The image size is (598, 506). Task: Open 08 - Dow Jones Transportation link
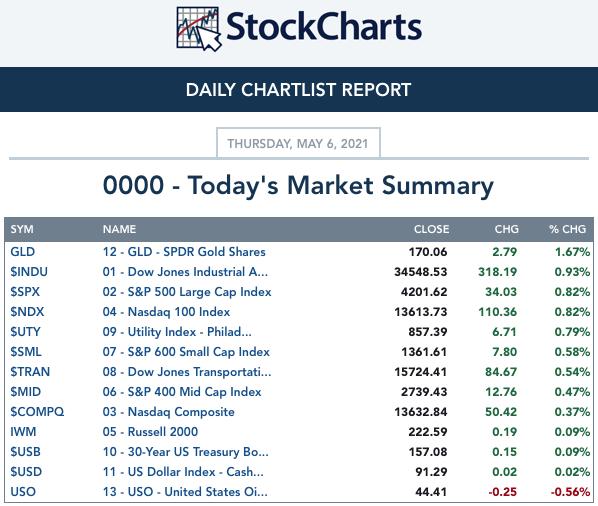pos(187,372)
